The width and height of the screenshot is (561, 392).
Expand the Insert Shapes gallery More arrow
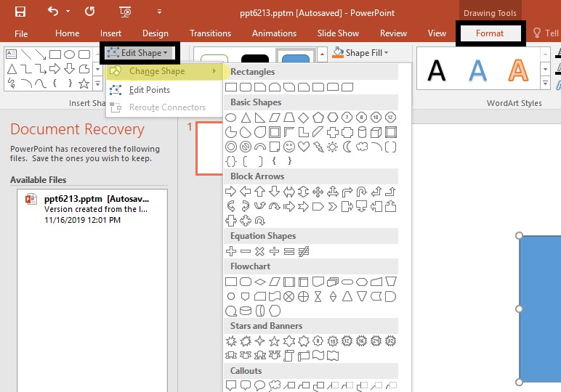tap(97, 84)
